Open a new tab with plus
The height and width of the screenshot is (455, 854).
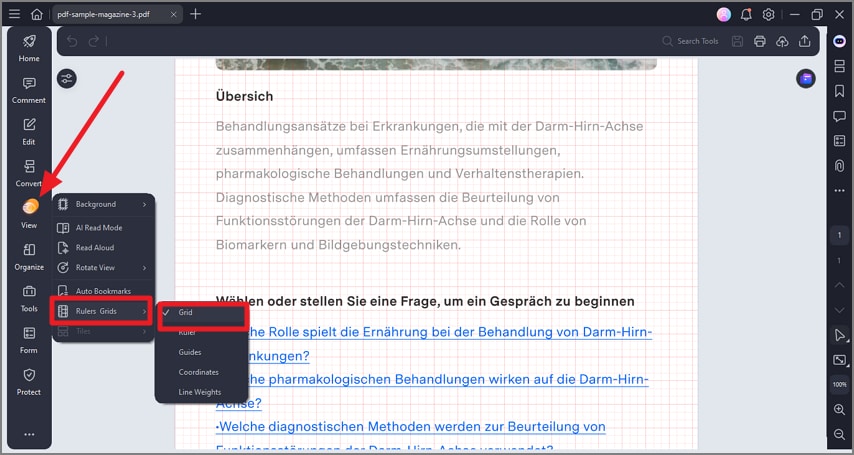(x=196, y=14)
